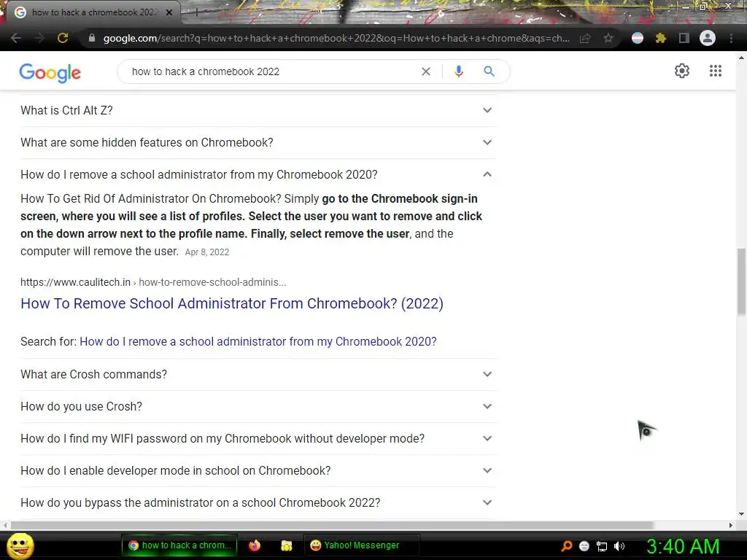Screen dimensions: 747x560
Task: Open the striped round extension icon
Action: (x=638, y=38)
